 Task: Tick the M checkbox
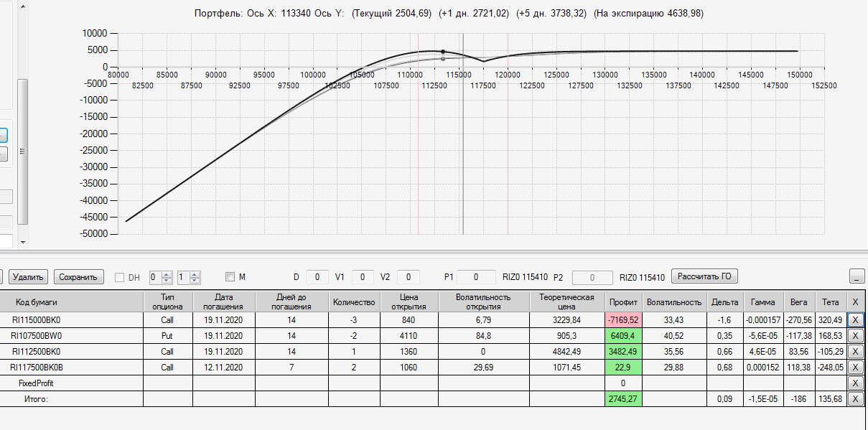230,277
